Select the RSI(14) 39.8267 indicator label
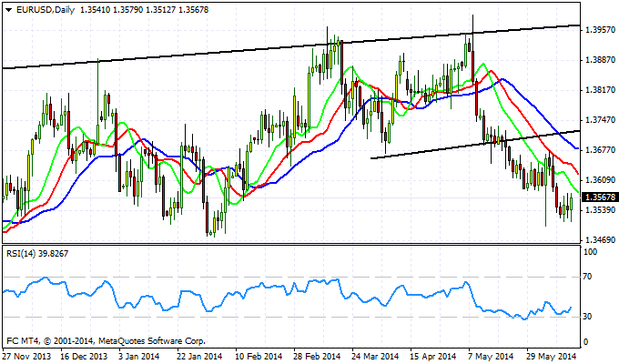Viewport: 619px width, 364px height. coord(37,254)
